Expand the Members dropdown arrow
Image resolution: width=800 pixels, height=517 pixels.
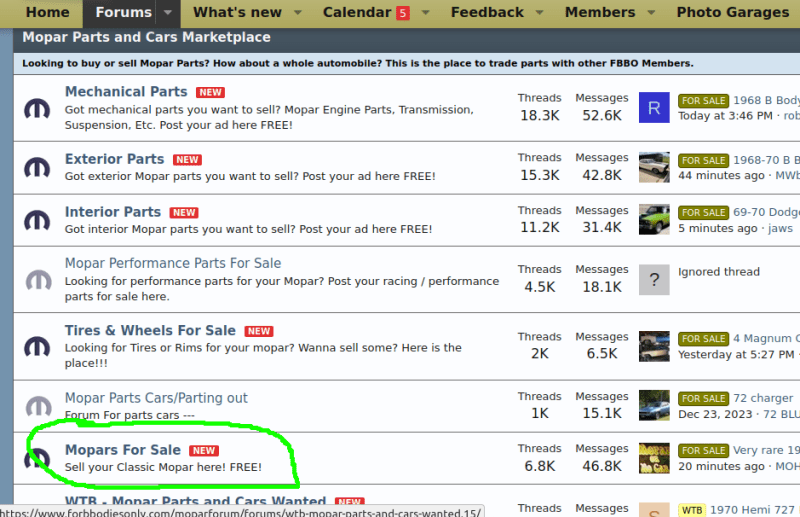(x=651, y=12)
